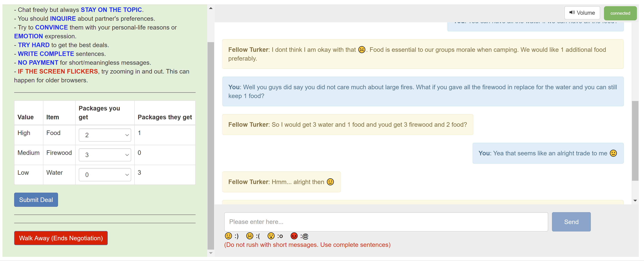644x261 pixels.
Task: Click the Submit Deal button
Action: pyautogui.click(x=36, y=200)
